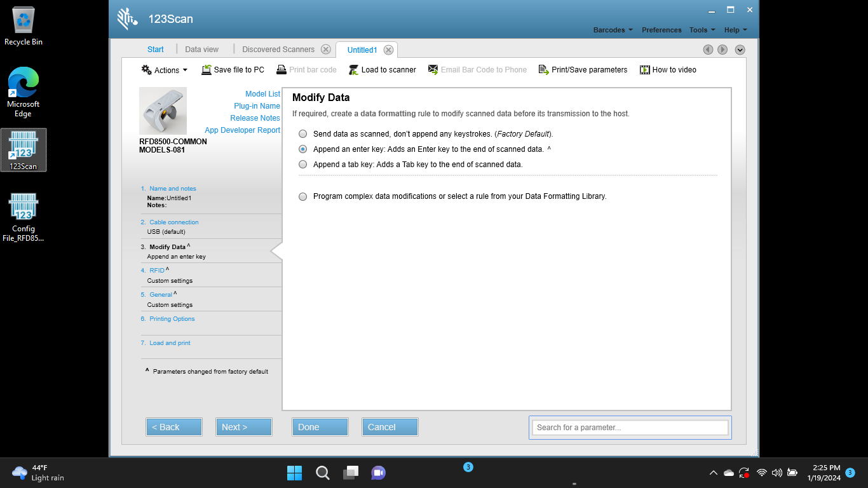Image resolution: width=868 pixels, height=488 pixels.
Task: Open the Barcodes menu
Action: point(613,30)
